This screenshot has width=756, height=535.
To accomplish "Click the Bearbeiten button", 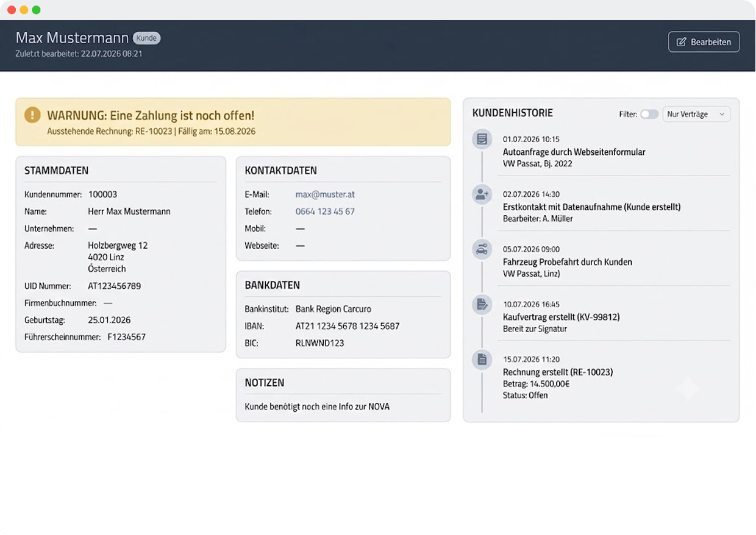I will coord(704,42).
